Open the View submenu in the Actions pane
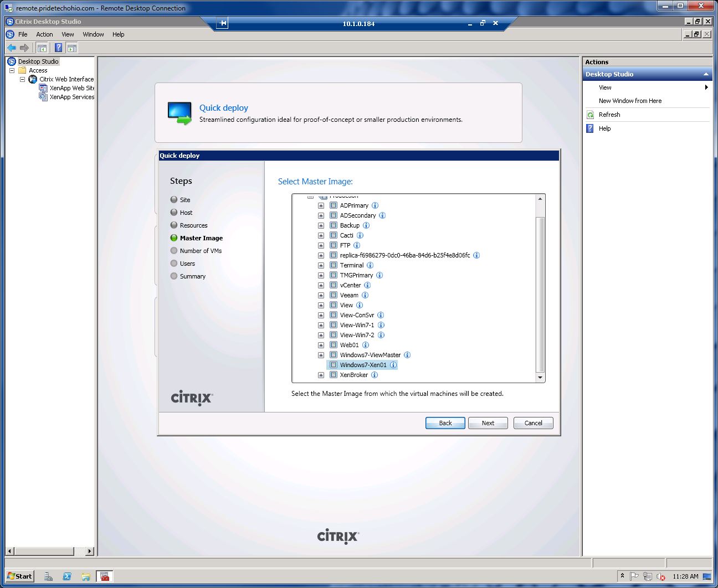The height and width of the screenshot is (588, 718). pos(647,87)
